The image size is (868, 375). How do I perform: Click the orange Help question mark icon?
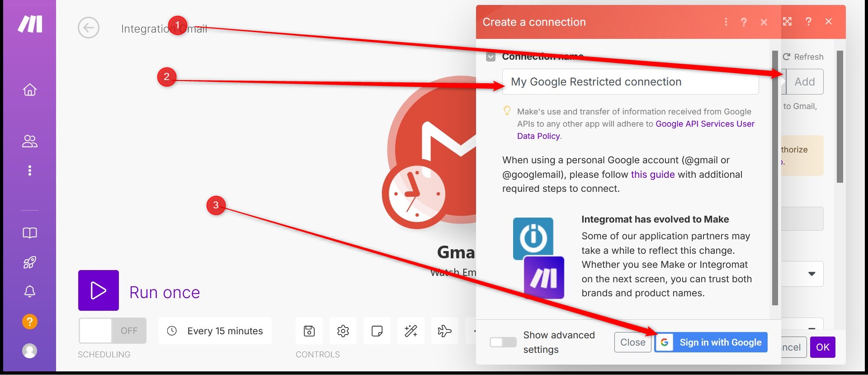coord(30,322)
